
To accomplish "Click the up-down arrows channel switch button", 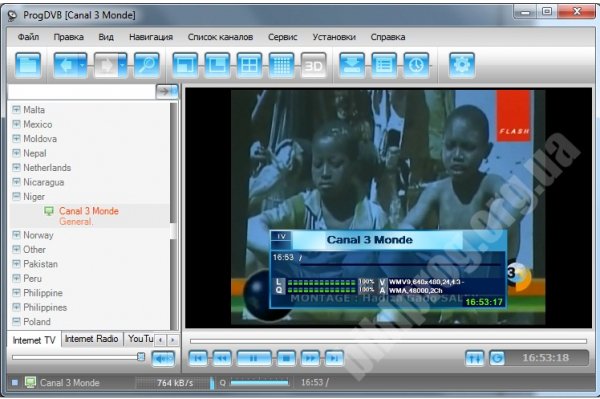I will point(474,358).
